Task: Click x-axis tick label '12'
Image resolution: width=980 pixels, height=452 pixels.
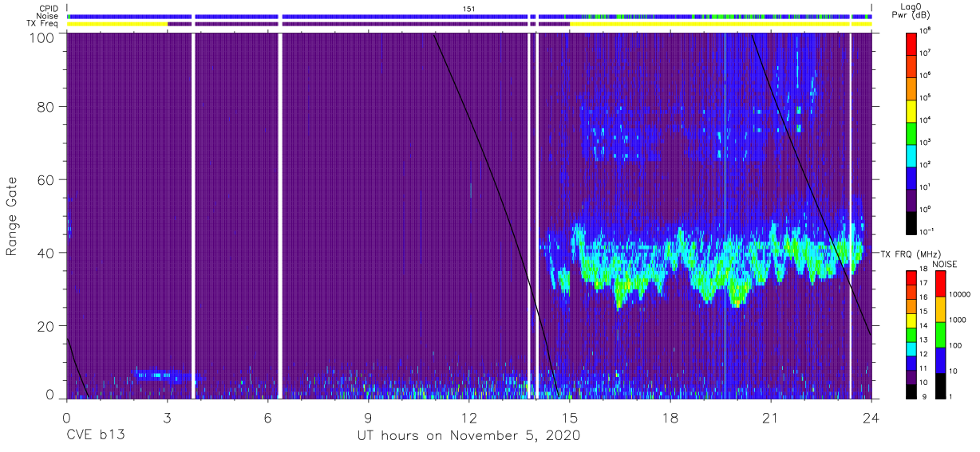Action: (x=468, y=417)
